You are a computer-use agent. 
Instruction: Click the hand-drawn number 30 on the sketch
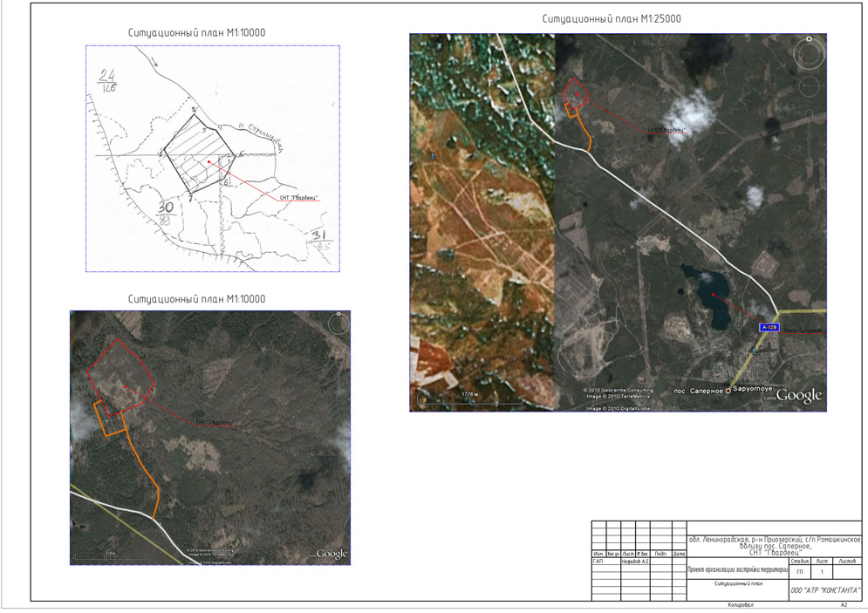(x=166, y=208)
